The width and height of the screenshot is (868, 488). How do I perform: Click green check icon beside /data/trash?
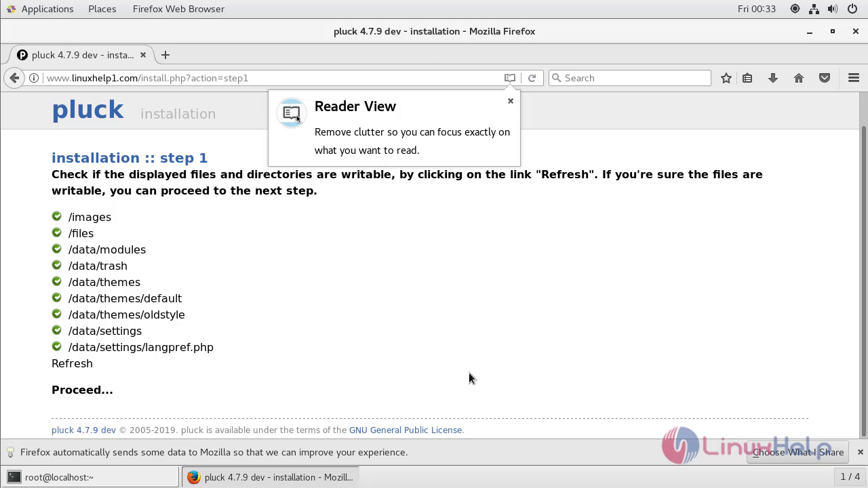(x=56, y=265)
